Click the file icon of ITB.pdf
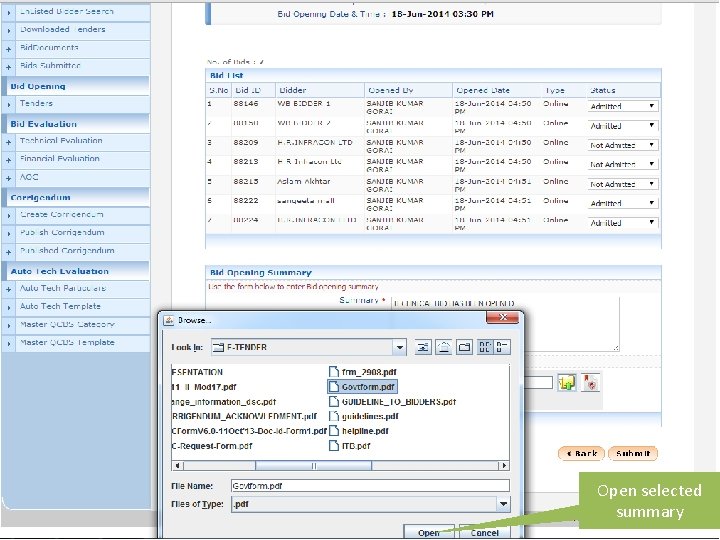720x540 pixels. pyautogui.click(x=334, y=445)
